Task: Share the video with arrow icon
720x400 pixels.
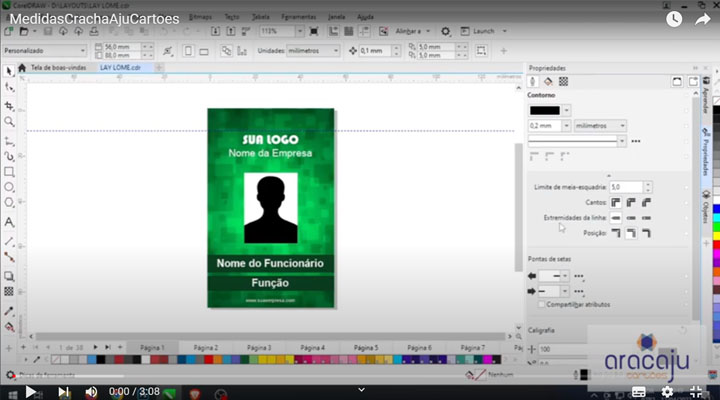Action: pyautogui.click(x=703, y=19)
